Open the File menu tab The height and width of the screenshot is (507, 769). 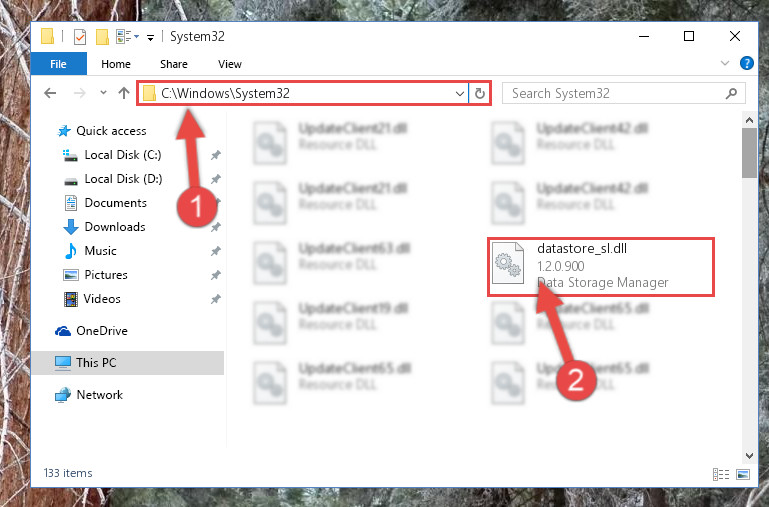(x=58, y=64)
